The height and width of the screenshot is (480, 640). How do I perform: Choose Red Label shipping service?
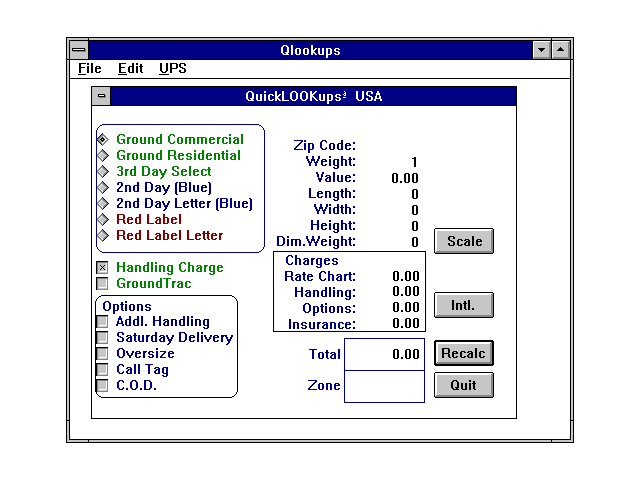[x=103, y=220]
